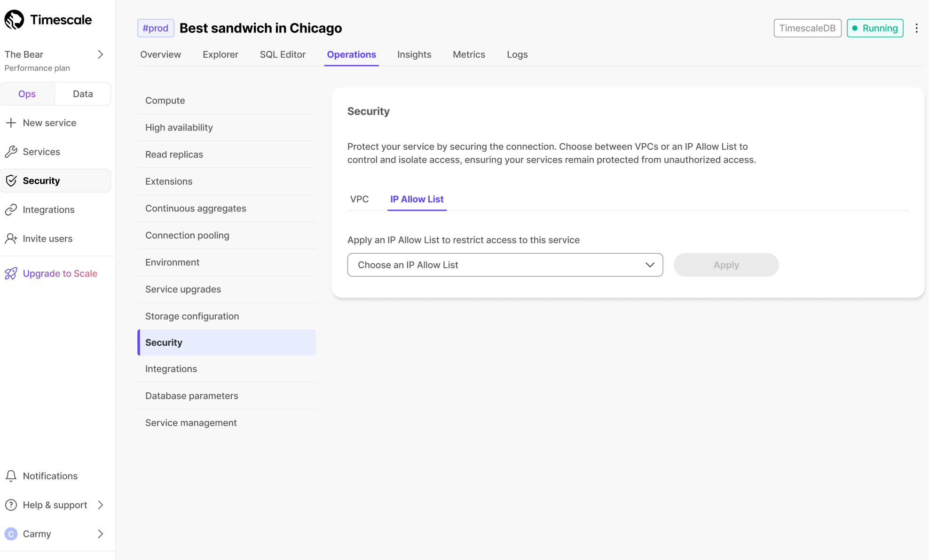Click the Timescale logo icon

[14, 20]
